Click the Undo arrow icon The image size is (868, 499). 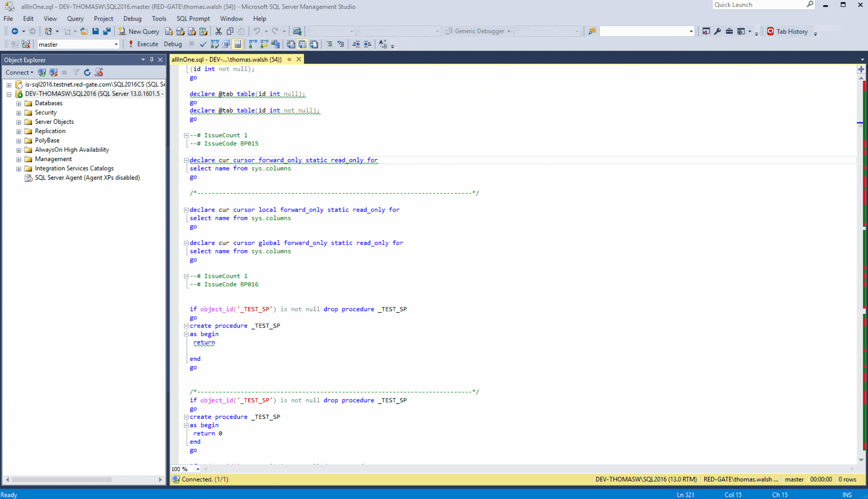click(257, 31)
